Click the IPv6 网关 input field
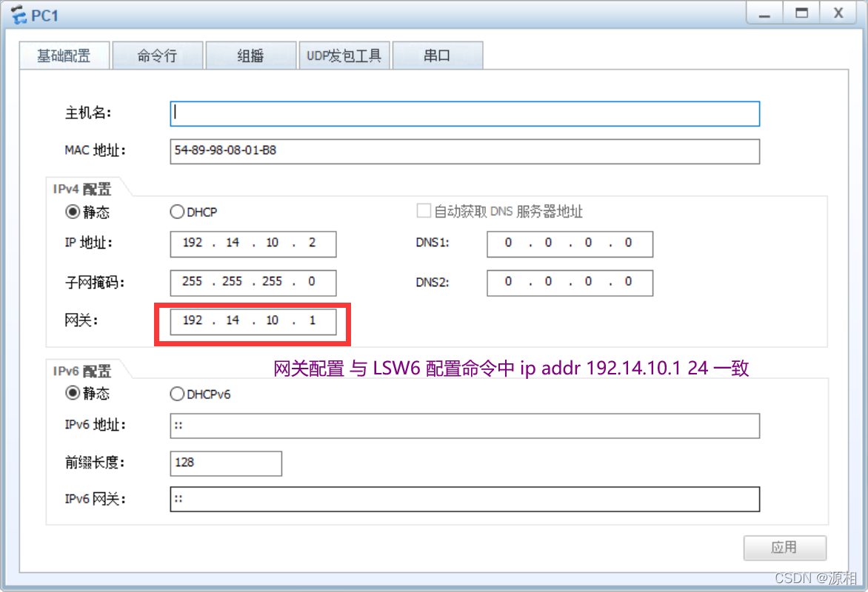868x592 pixels. (465, 499)
